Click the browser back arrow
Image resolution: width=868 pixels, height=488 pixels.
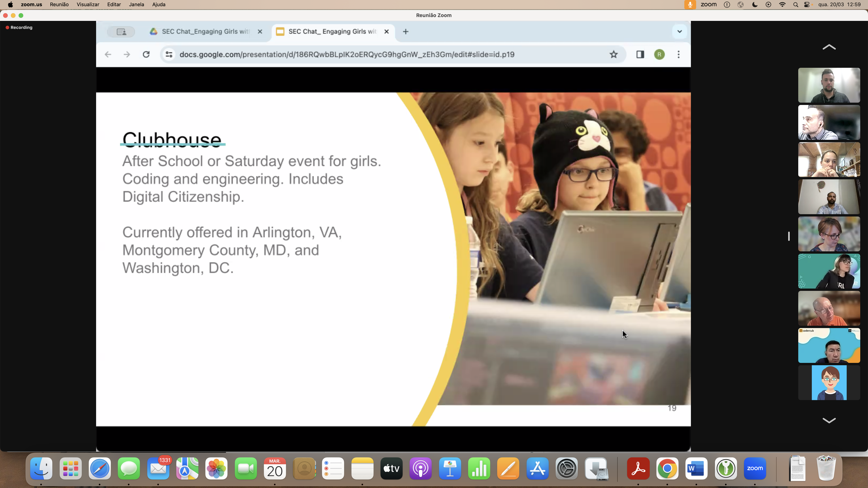(108, 55)
